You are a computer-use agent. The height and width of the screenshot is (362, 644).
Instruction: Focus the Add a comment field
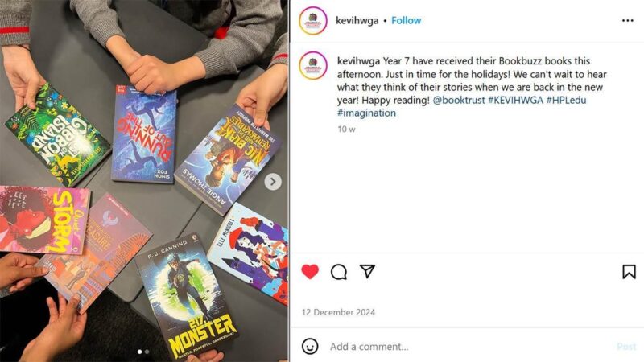pos(469,347)
